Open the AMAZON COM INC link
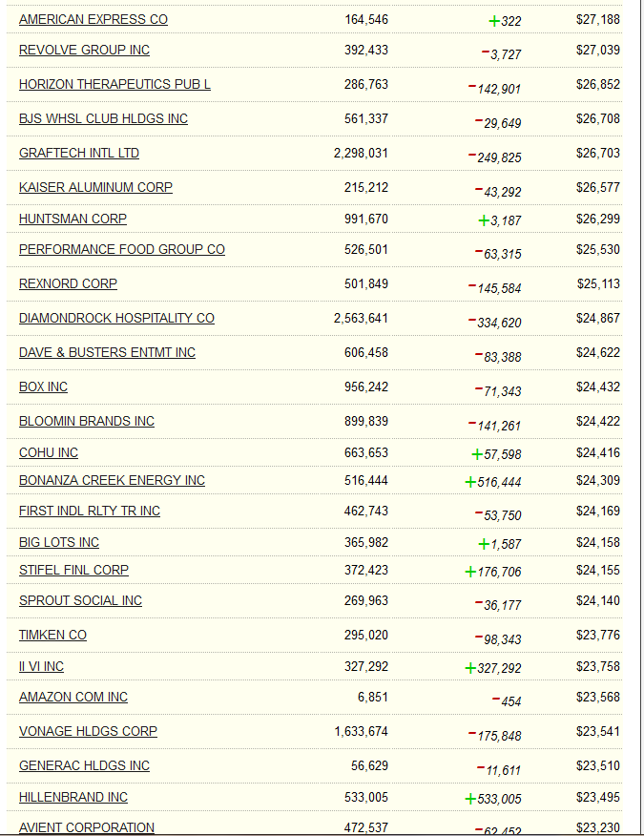 73,698
